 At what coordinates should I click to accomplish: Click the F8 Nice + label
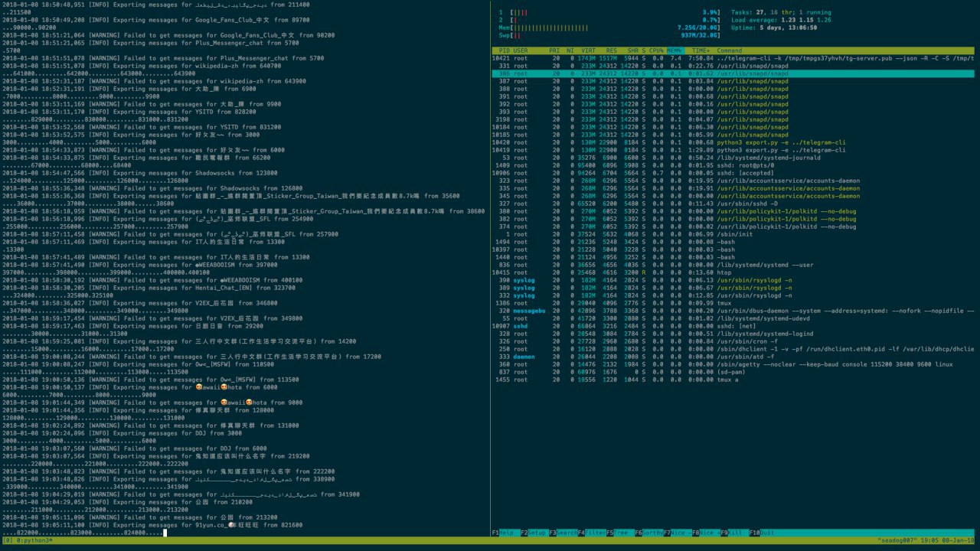point(707,533)
